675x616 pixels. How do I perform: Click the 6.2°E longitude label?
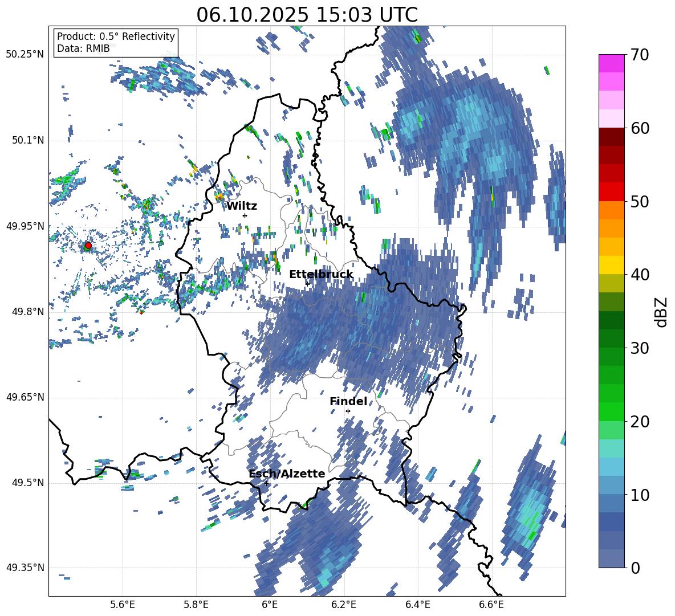click(x=344, y=605)
